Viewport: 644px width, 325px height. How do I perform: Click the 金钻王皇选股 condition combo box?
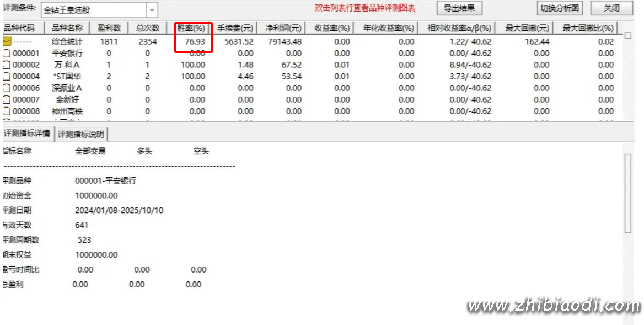pyautogui.click(x=99, y=10)
